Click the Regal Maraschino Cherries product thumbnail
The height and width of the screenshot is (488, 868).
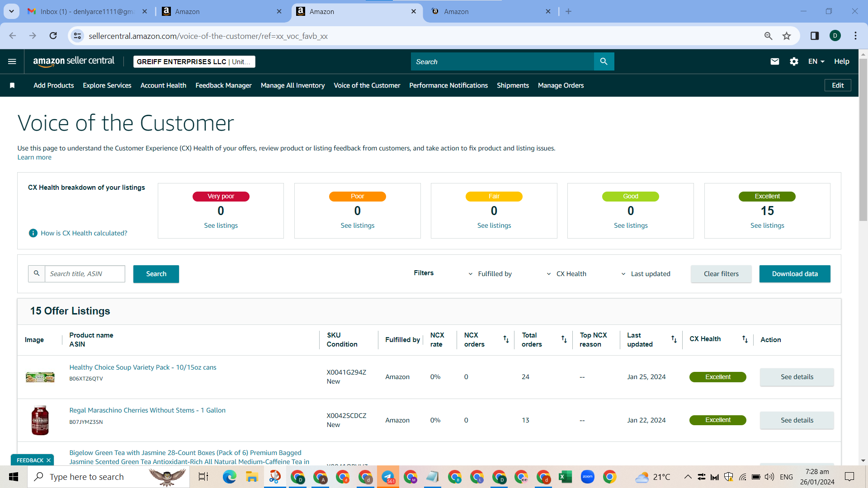click(x=40, y=420)
